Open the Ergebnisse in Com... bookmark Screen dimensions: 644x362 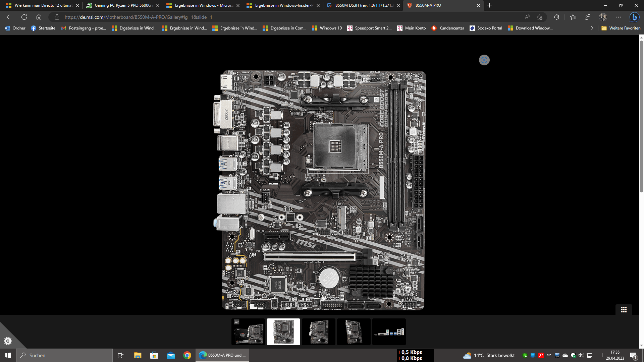[284, 28]
